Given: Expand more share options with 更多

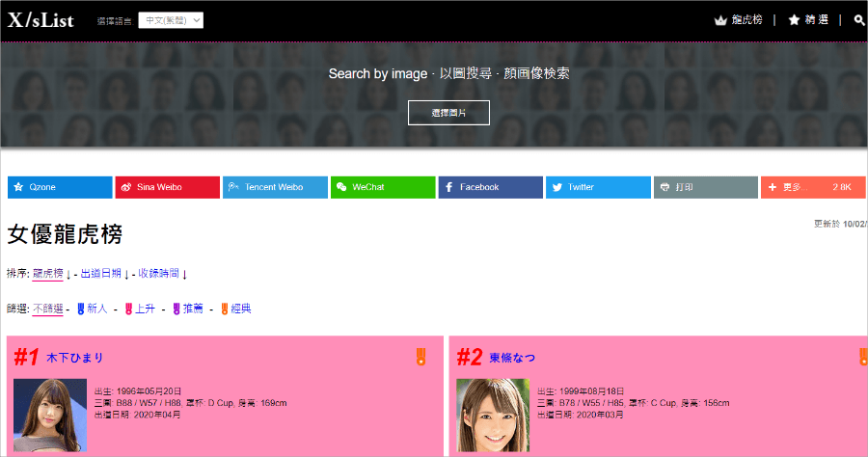Looking at the screenshot, I should (x=812, y=187).
